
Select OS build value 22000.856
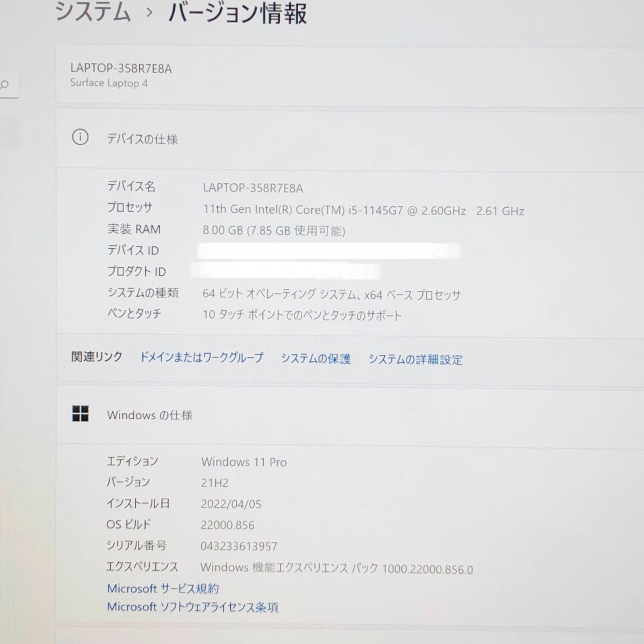pos(227,525)
